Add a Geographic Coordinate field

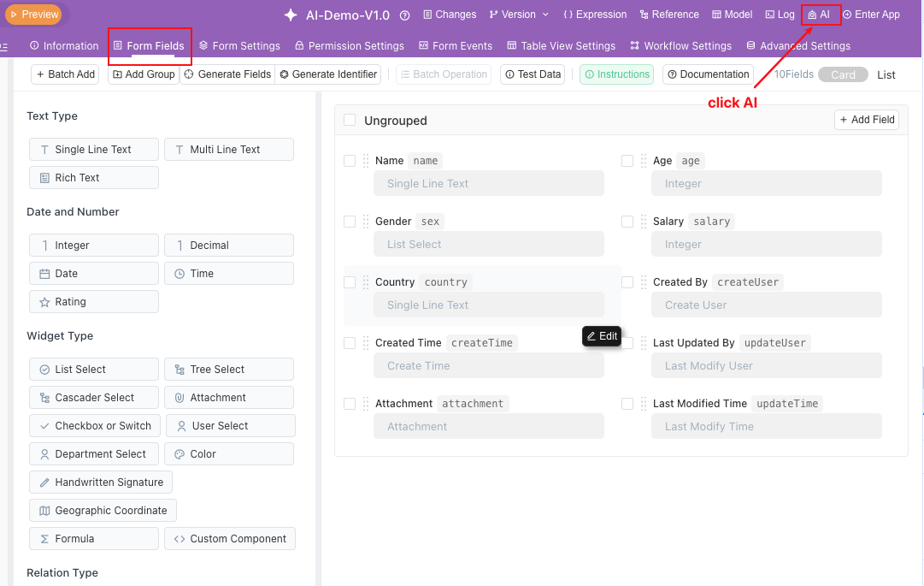[x=103, y=511]
